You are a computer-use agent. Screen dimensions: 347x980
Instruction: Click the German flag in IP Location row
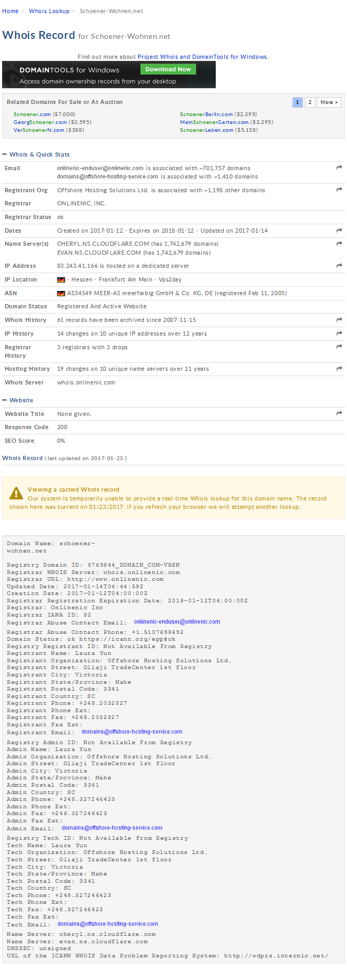click(x=61, y=280)
